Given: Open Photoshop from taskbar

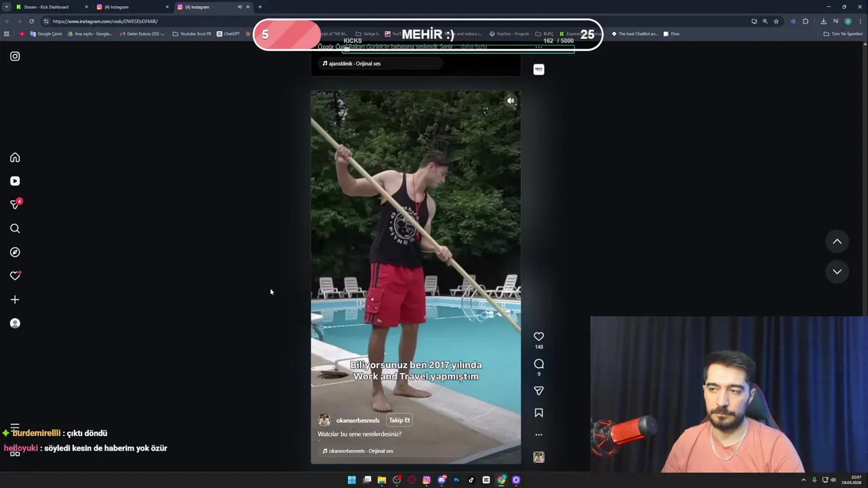Looking at the screenshot, I should click(x=456, y=480).
